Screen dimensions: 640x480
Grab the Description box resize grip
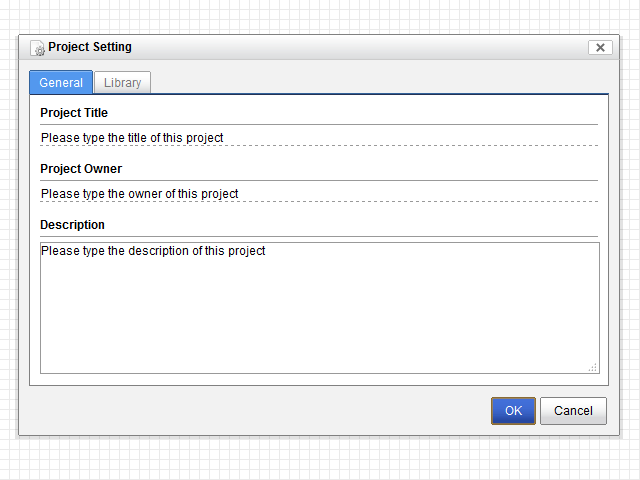pyautogui.click(x=593, y=368)
